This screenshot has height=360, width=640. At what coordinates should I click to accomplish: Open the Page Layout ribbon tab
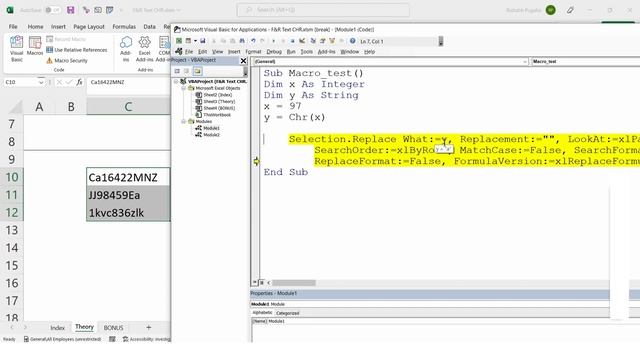coord(89,27)
